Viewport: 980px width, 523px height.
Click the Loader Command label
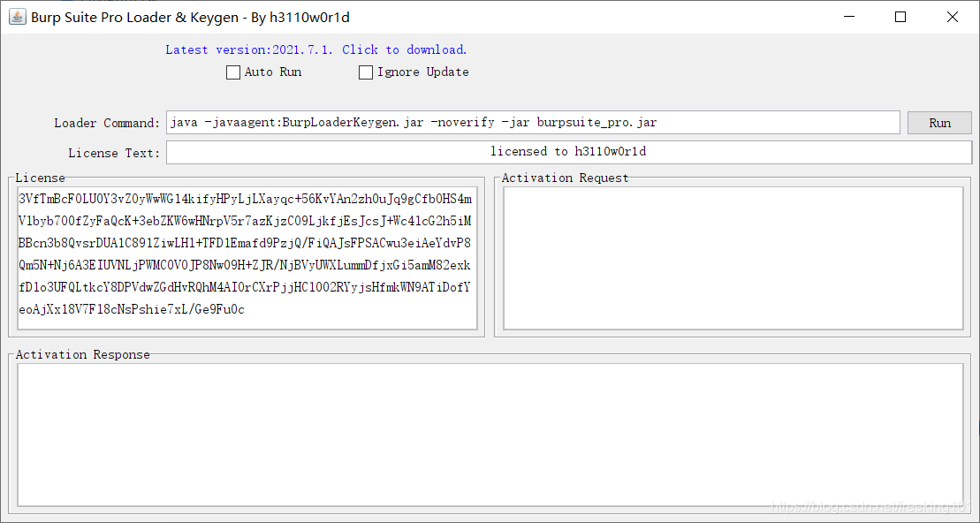pyautogui.click(x=107, y=123)
